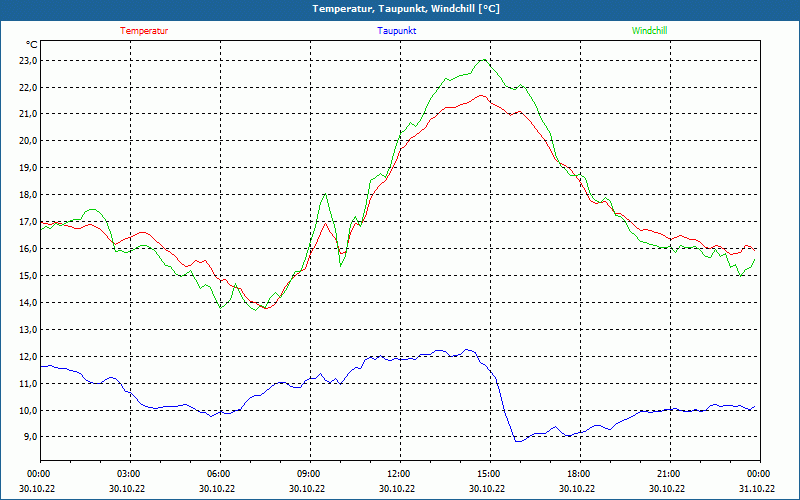Click the red Temperatur legend label
Image resolution: width=800 pixels, height=500 pixels.
pyautogui.click(x=144, y=31)
